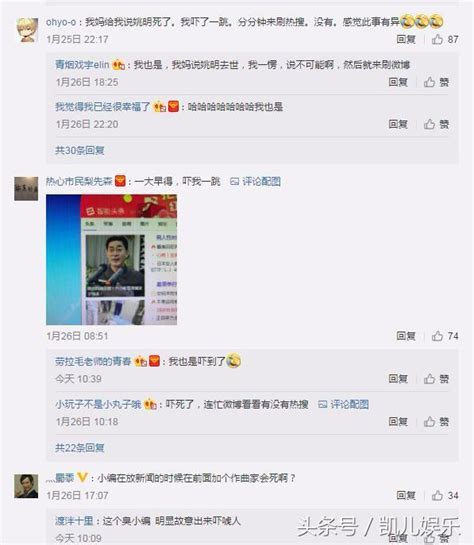Screen dimensions: 474x545
Task: Enlarge the news screenshot comment image
Action: click(112, 260)
